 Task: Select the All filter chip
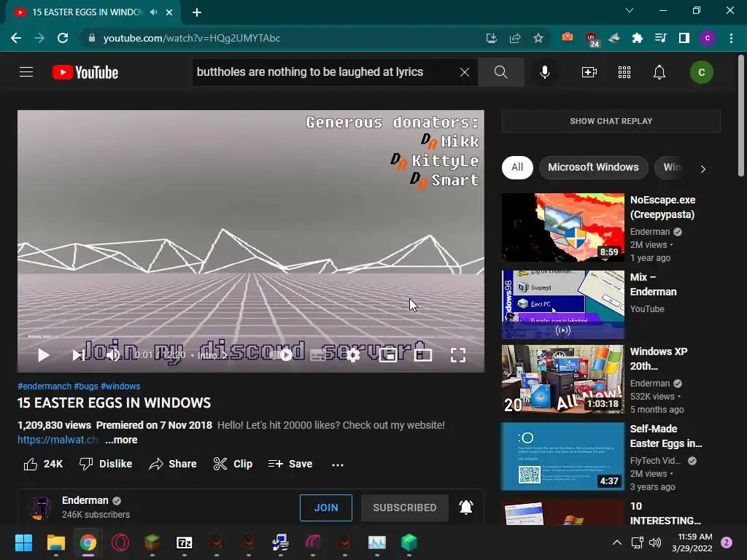pos(517,167)
